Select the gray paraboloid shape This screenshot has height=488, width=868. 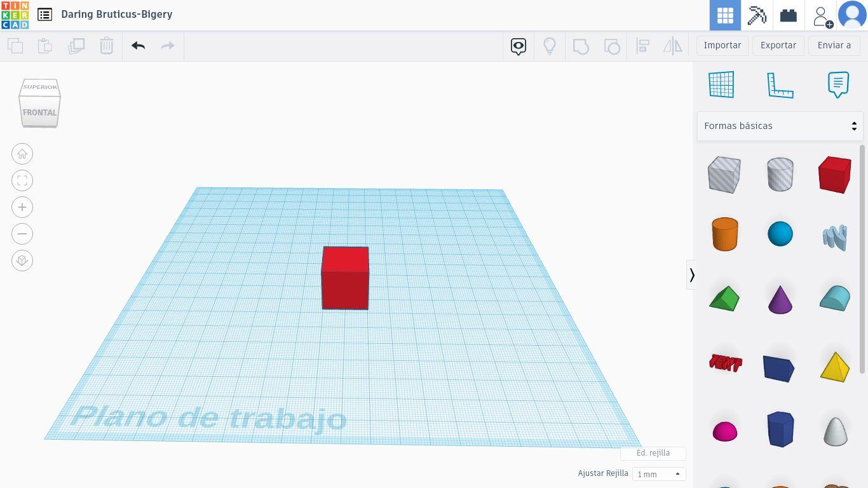tap(836, 431)
